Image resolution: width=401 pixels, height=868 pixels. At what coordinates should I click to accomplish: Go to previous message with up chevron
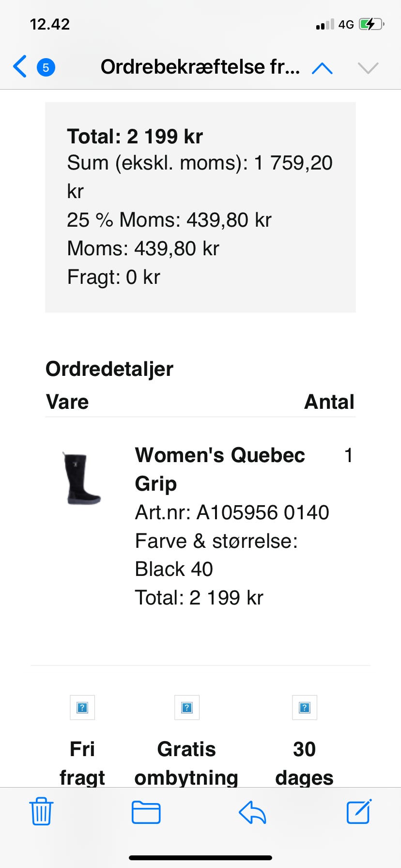322,68
